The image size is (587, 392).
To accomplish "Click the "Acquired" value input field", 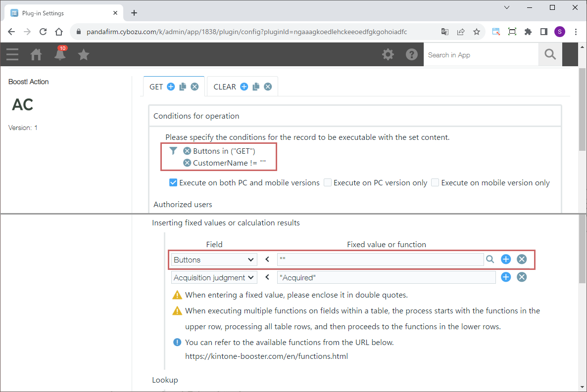I will (386, 277).
